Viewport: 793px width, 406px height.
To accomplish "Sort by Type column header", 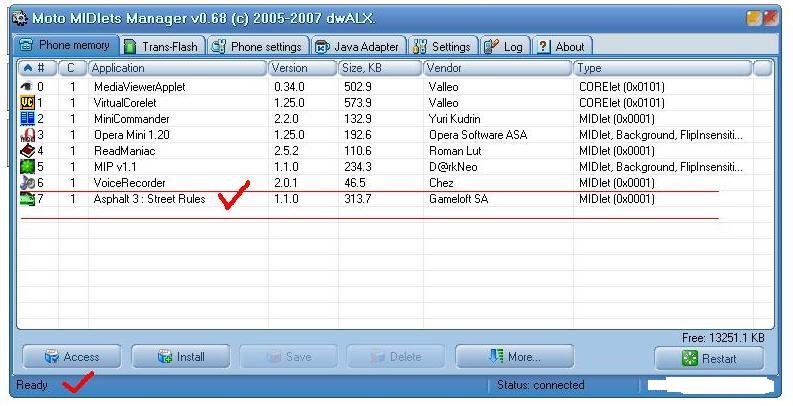I will 663,68.
